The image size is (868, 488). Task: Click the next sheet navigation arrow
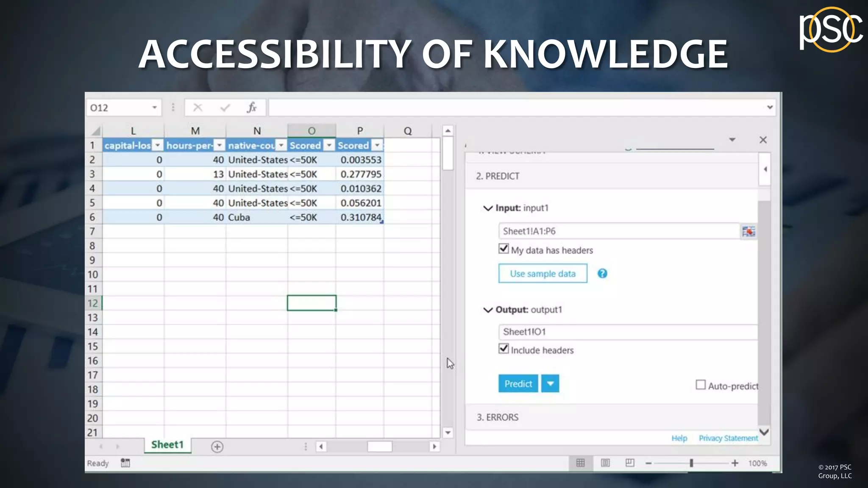[x=118, y=446]
